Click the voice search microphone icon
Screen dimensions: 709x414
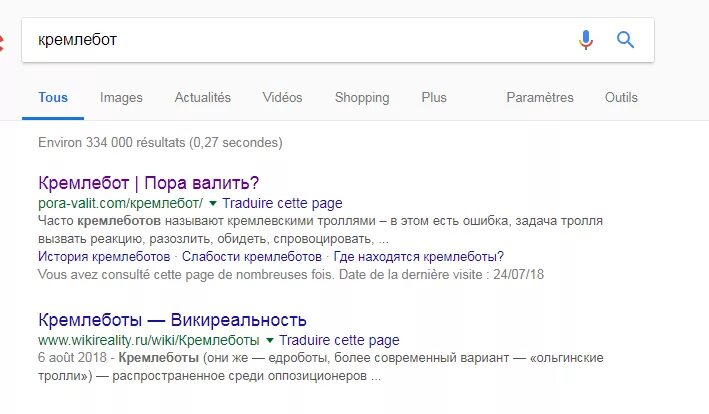coord(586,40)
